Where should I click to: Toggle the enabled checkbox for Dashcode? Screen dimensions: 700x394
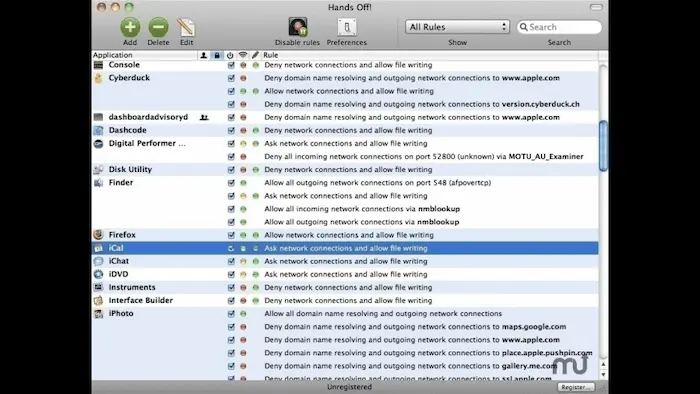[x=231, y=130]
